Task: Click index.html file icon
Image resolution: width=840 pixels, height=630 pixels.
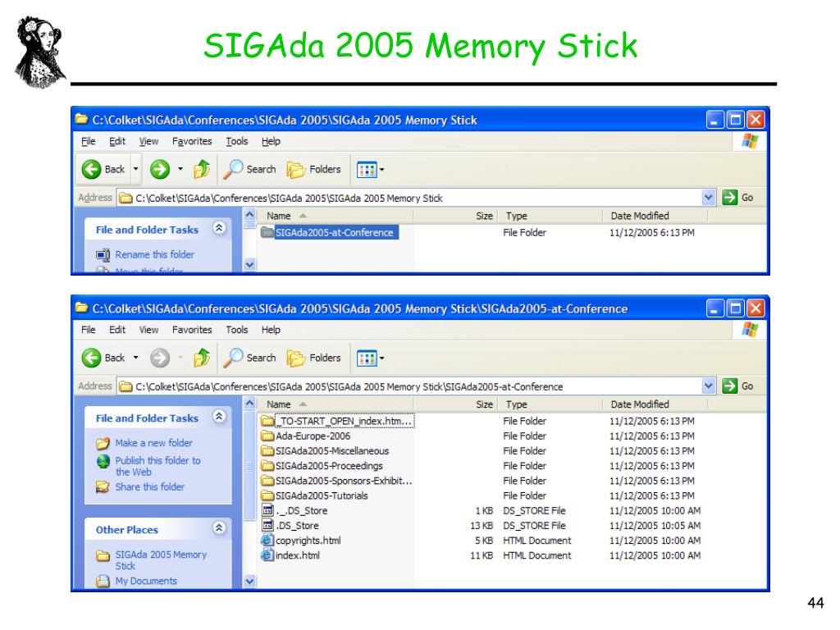Action: [267, 555]
